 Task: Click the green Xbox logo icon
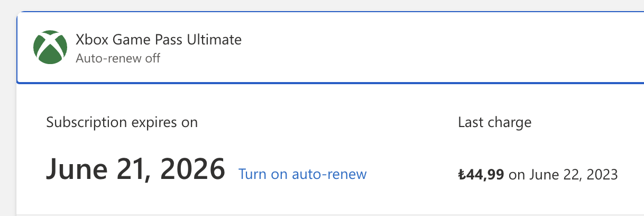coord(50,47)
